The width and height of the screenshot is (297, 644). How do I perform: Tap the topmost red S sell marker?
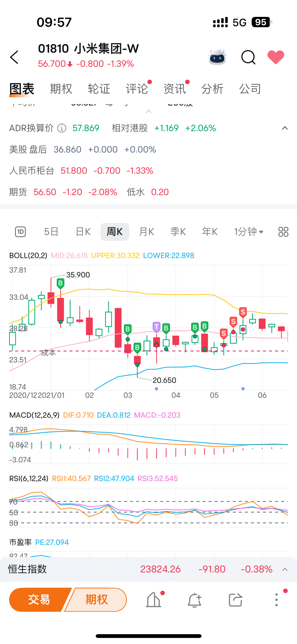point(243,312)
